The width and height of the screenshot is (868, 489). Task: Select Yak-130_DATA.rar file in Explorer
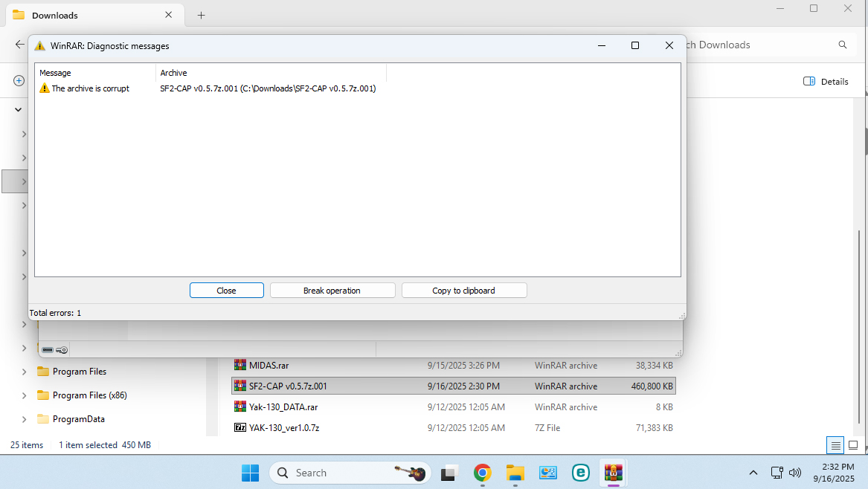[454, 407]
